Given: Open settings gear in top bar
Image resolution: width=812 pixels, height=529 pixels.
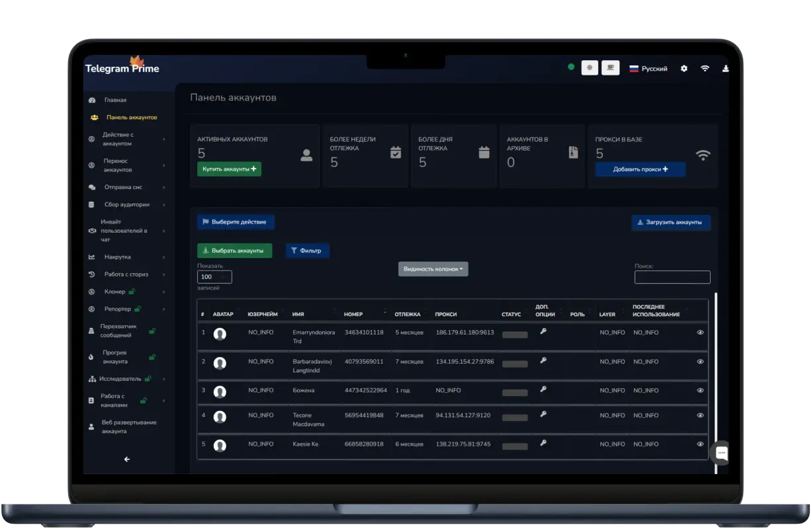Looking at the screenshot, I should tap(684, 69).
